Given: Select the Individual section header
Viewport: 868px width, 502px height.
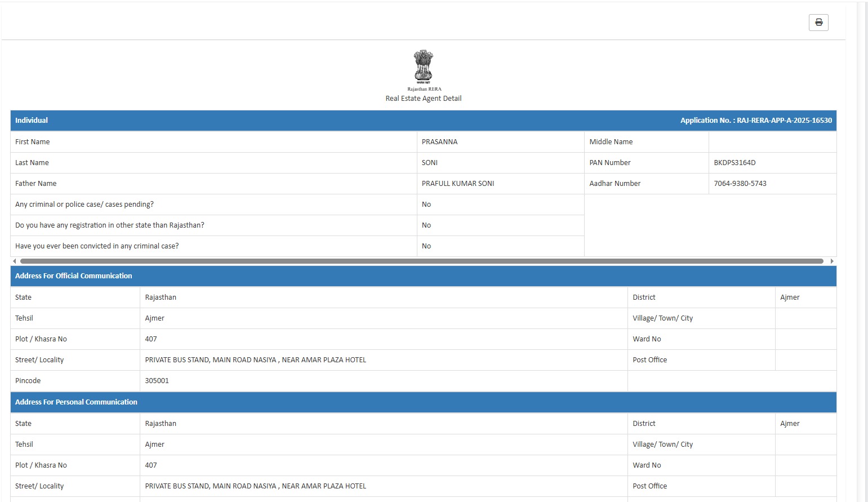Looking at the screenshot, I should click(x=32, y=121).
